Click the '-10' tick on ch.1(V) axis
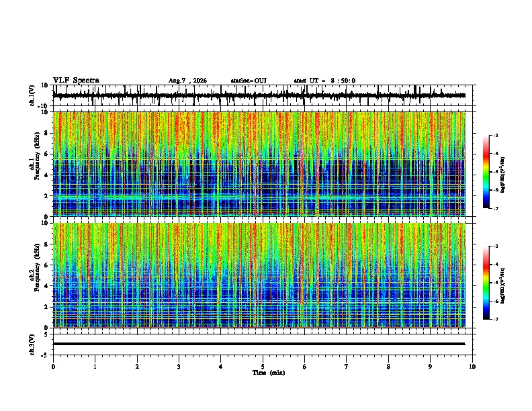Viewport: 532px width, 411px height. click(x=44, y=106)
